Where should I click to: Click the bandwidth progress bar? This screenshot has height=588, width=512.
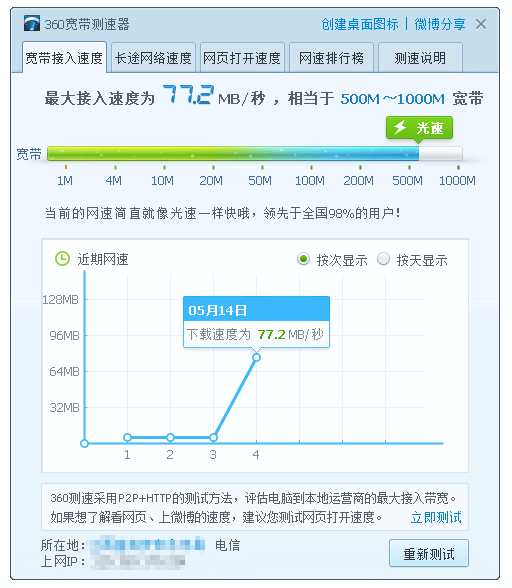tap(254, 154)
